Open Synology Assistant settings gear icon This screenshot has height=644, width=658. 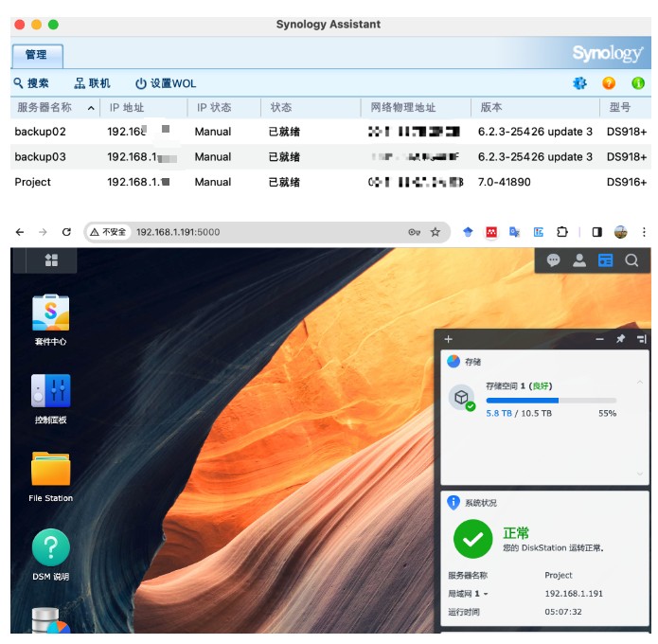[579, 83]
